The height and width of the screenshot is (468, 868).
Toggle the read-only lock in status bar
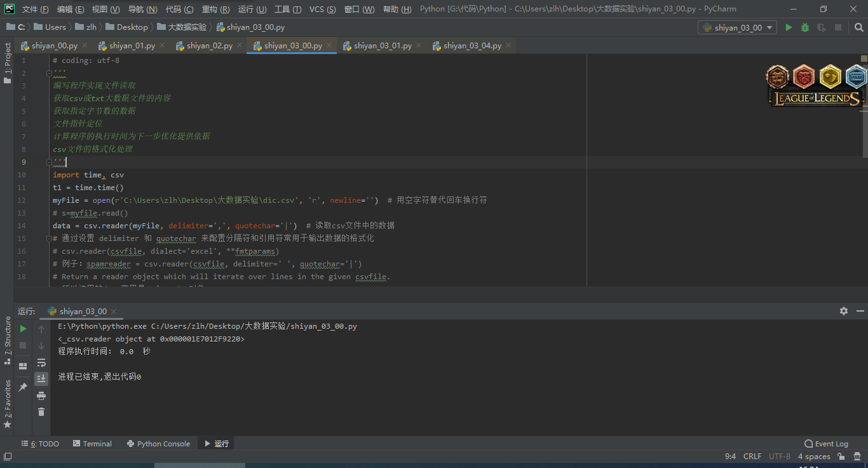point(841,457)
